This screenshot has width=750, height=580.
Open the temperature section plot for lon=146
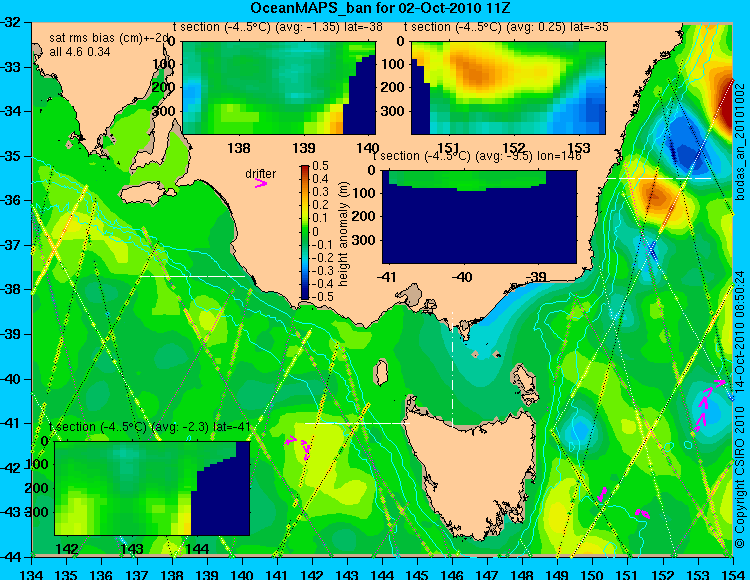(480, 217)
